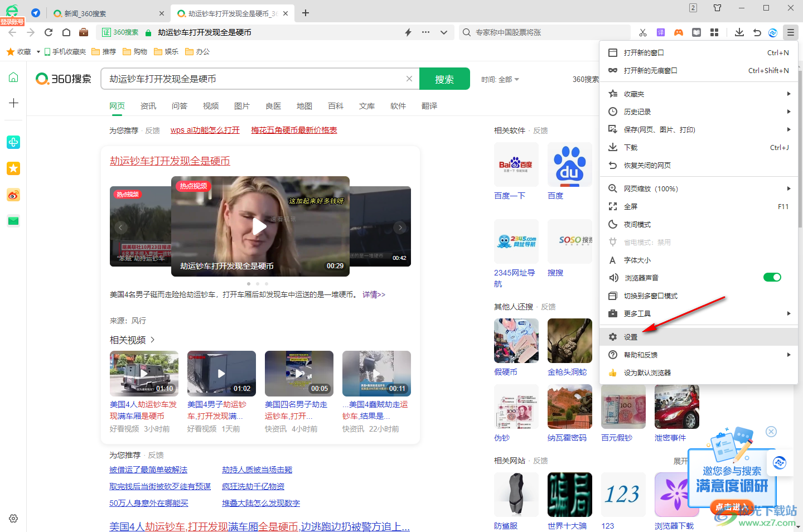This screenshot has width=803, height=532.
Task: Select 下载 in the menu
Action: point(699,147)
